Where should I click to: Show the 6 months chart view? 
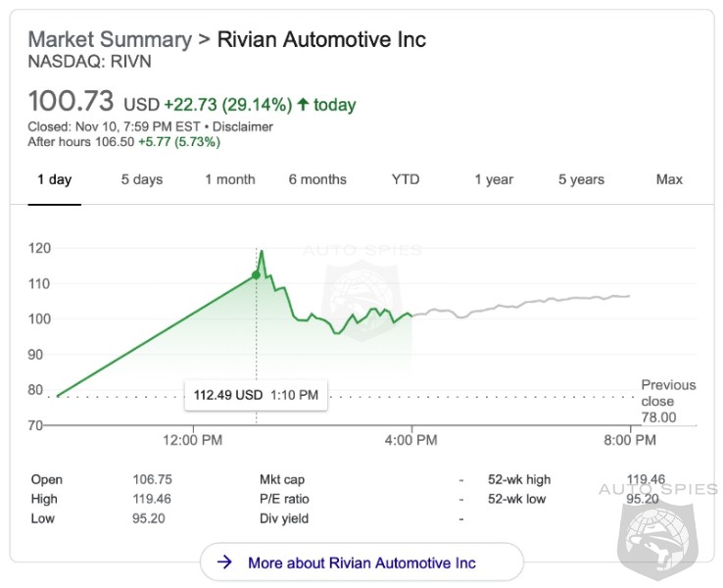(x=317, y=179)
